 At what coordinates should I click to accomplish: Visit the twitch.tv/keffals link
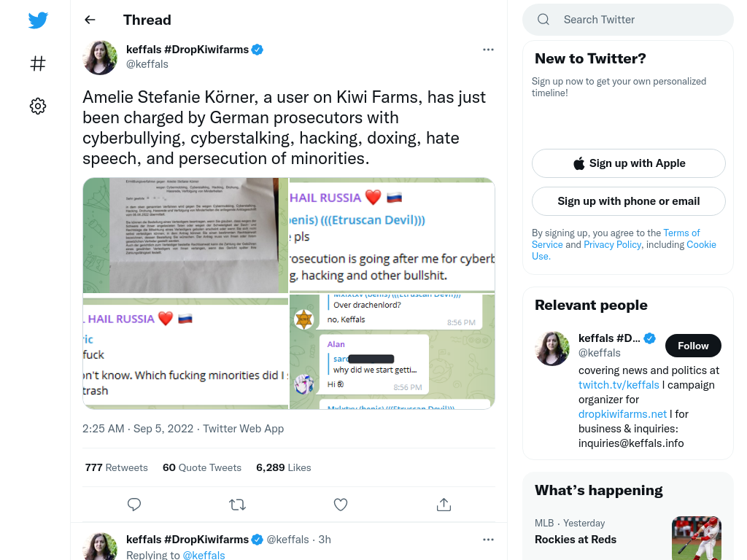click(x=619, y=385)
